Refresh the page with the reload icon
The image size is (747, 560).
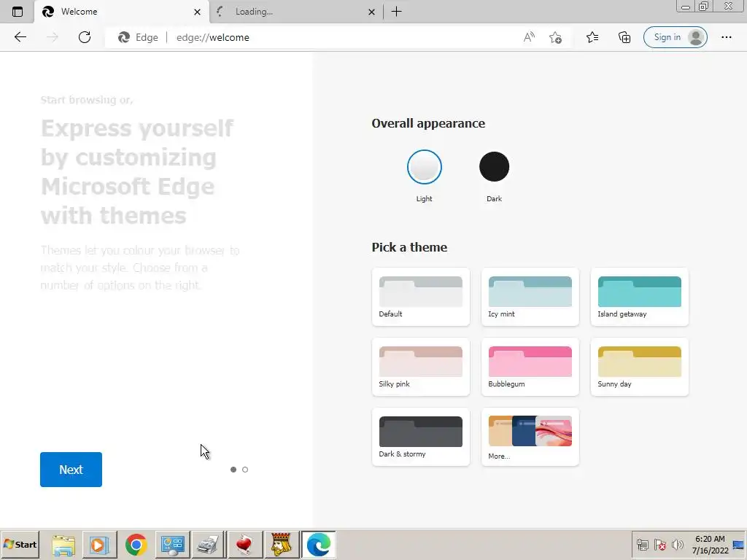[85, 37]
